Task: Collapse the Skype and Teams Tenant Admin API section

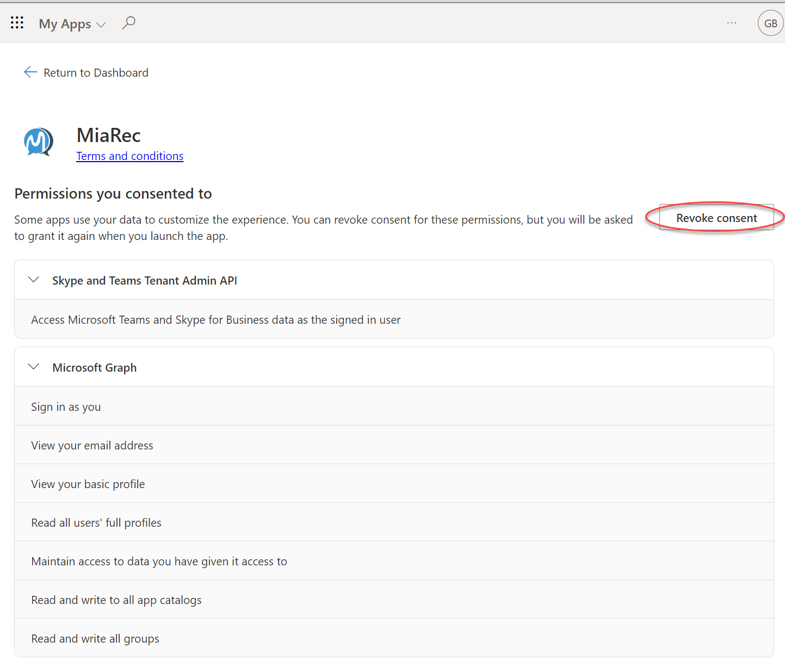Action: click(34, 280)
